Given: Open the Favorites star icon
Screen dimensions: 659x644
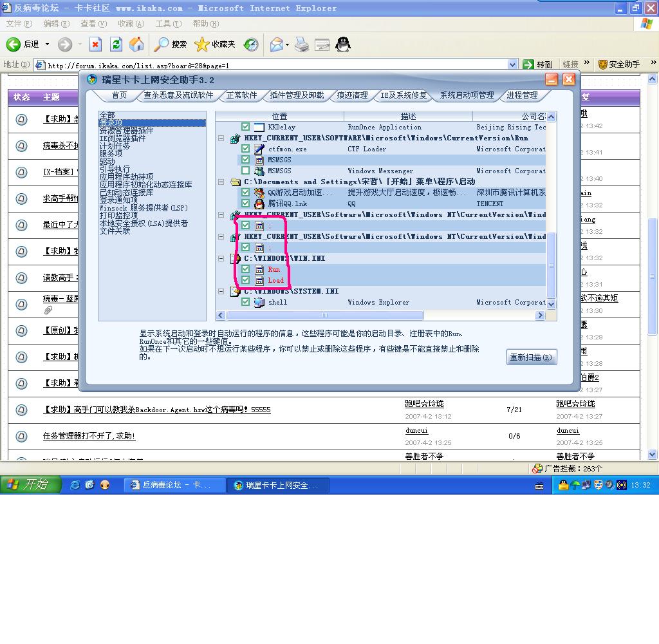Looking at the screenshot, I should [x=202, y=44].
